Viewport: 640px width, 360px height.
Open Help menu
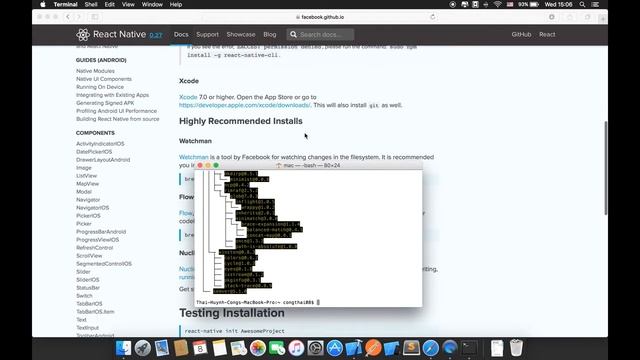pos(176,4)
